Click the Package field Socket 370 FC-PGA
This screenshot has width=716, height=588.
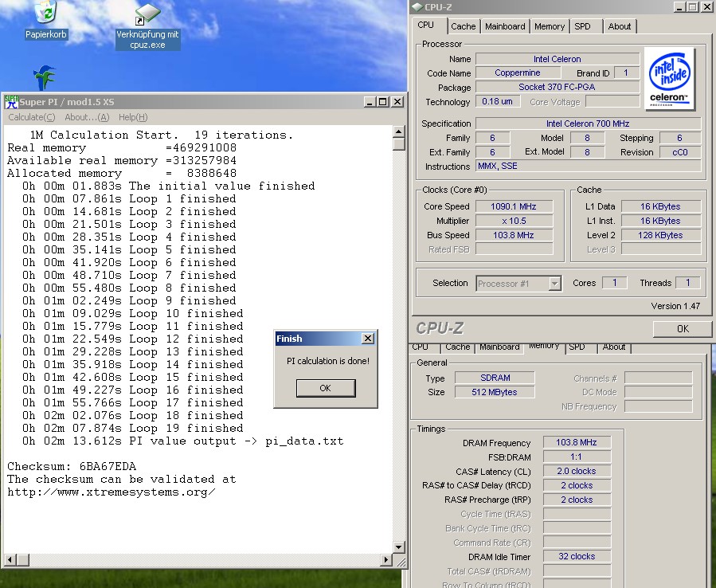[557, 87]
